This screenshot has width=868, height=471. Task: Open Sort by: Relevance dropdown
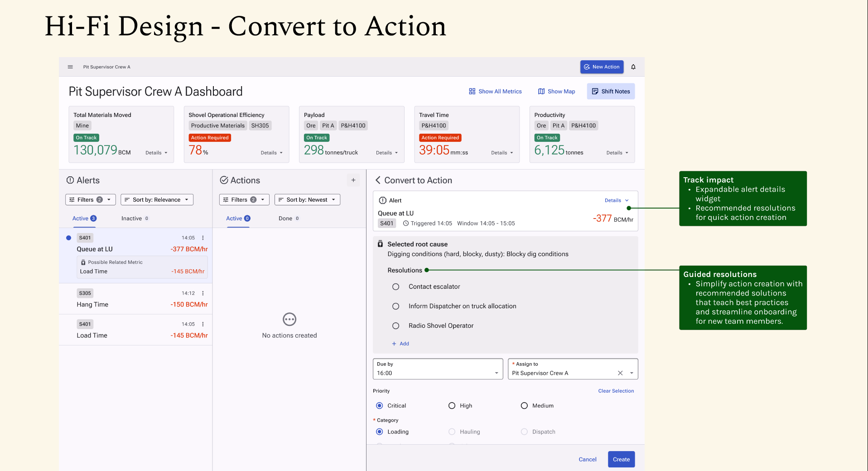pyautogui.click(x=157, y=199)
